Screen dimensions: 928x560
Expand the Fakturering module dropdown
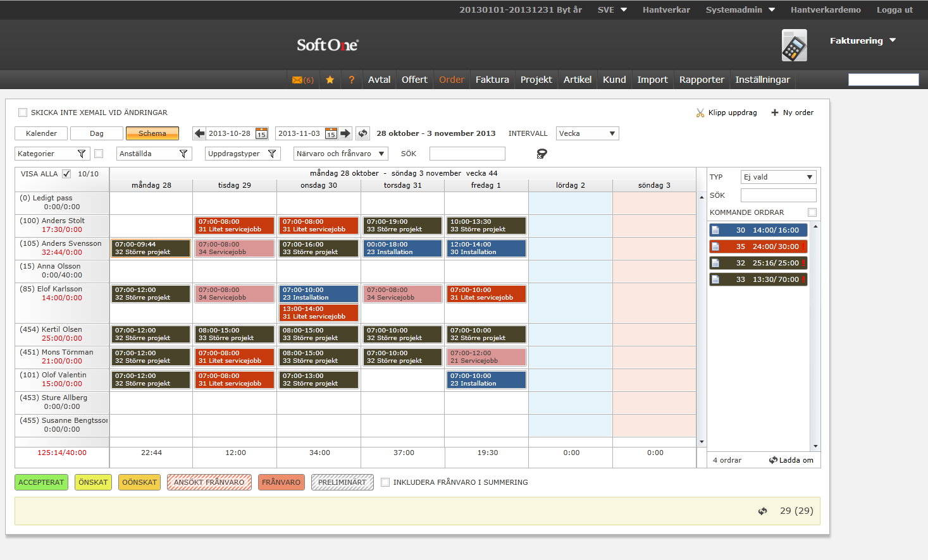point(893,40)
